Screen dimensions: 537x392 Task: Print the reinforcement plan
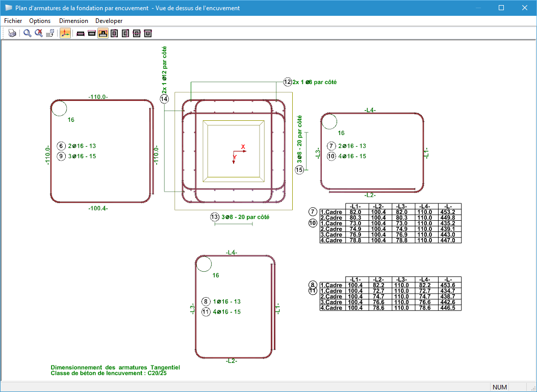[x=12, y=33]
